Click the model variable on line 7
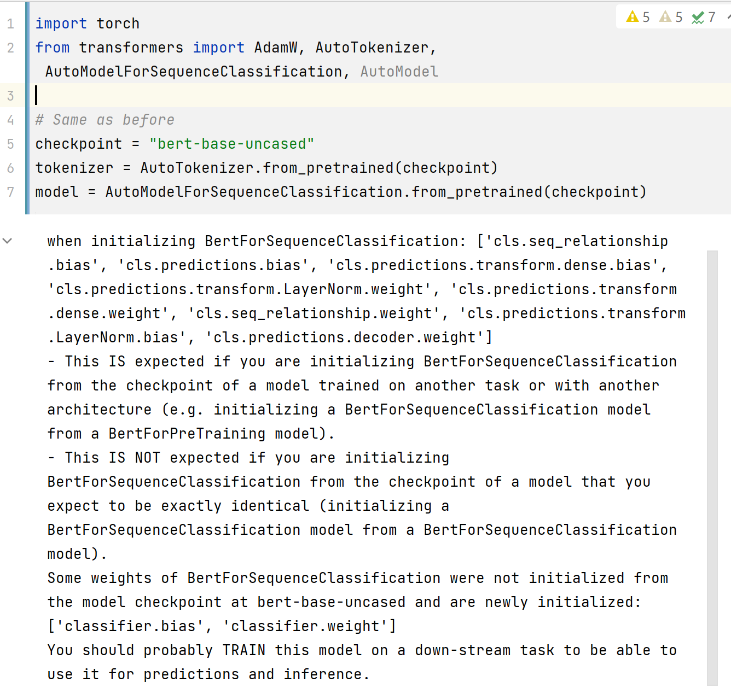 click(x=57, y=192)
